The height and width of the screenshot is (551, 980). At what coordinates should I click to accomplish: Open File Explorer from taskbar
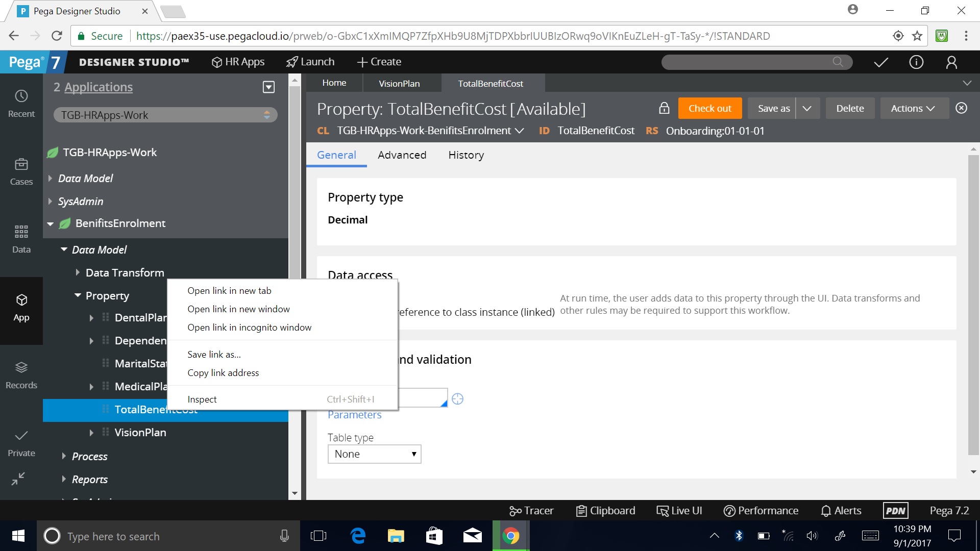(396, 536)
